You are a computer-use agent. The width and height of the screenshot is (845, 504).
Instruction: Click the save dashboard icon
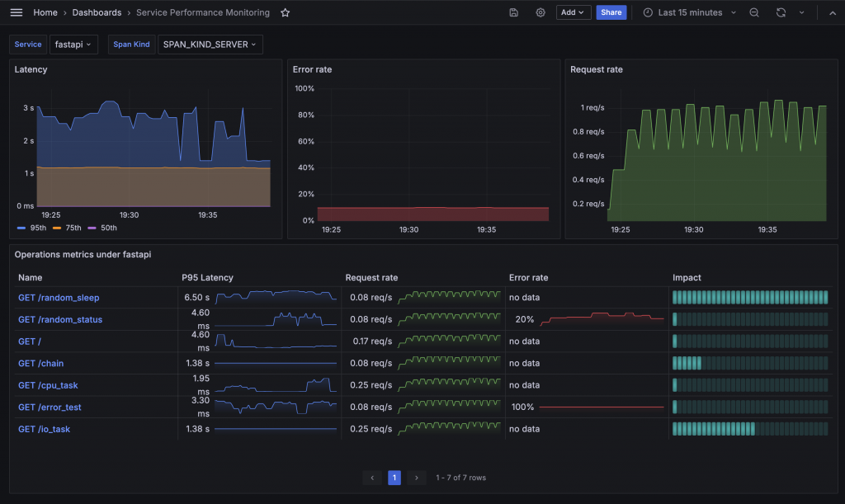click(x=513, y=12)
